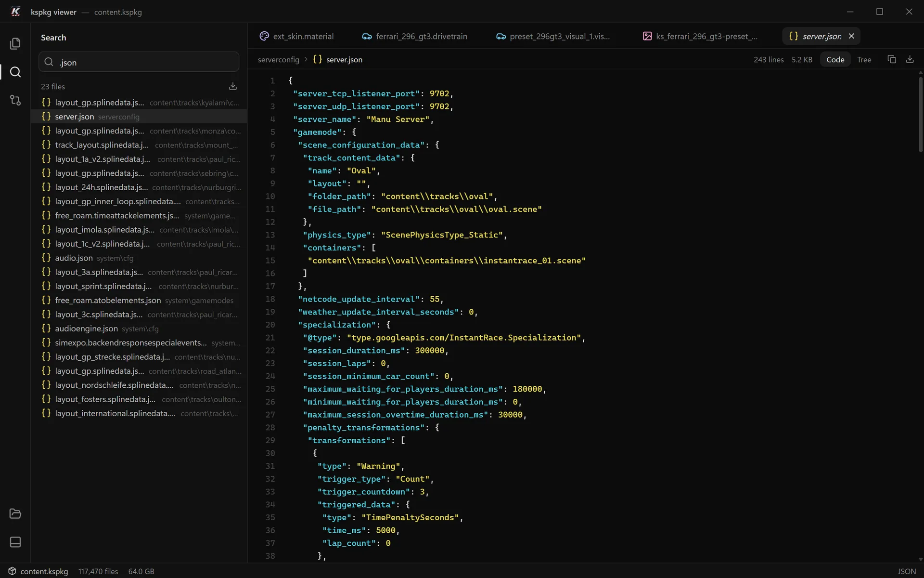This screenshot has width=924, height=578.
Task: Switch to Tree view
Action: click(x=864, y=59)
